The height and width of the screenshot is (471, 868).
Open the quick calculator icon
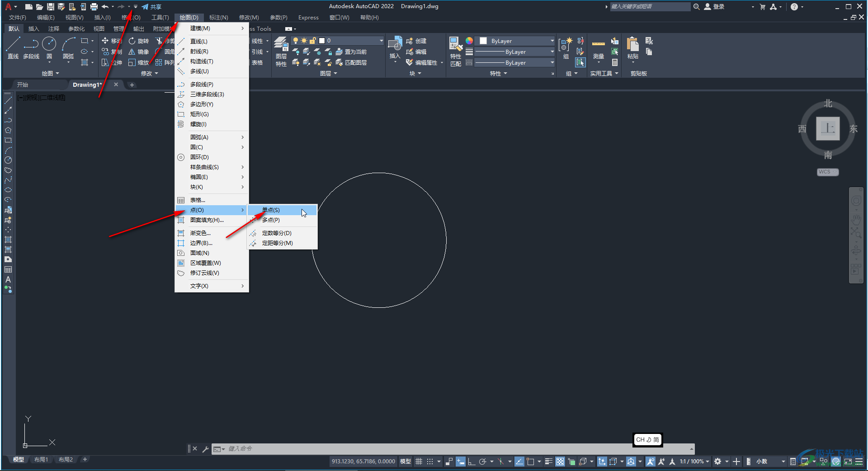[615, 62]
